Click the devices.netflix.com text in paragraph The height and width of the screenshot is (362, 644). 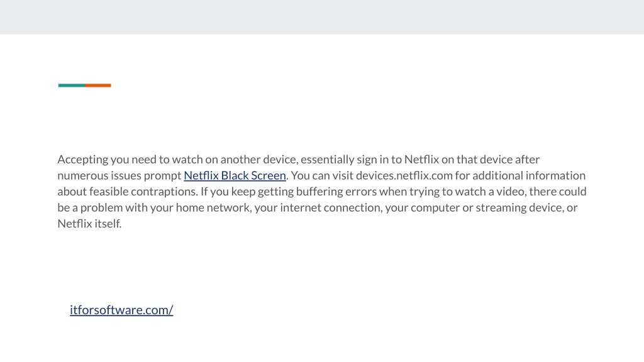[404, 175]
